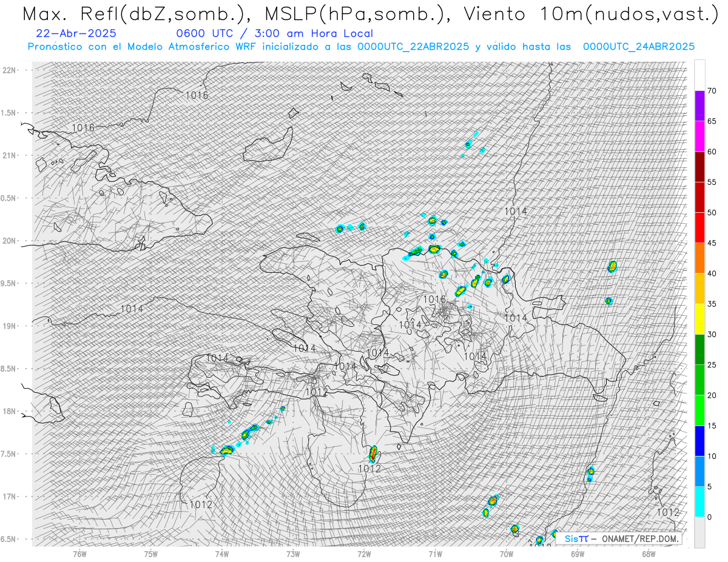Click the "73W" longitude axis label
Viewport: 728px width, 562px height.
click(293, 553)
